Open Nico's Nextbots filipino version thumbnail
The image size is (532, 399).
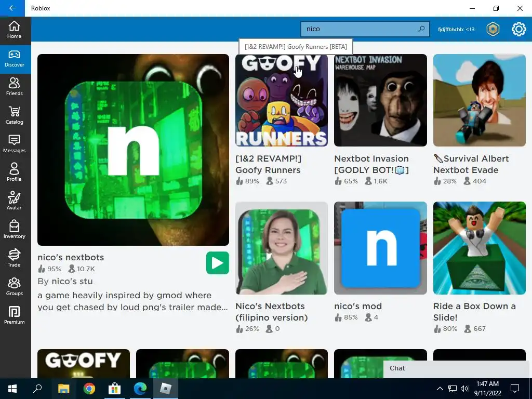coord(282,248)
